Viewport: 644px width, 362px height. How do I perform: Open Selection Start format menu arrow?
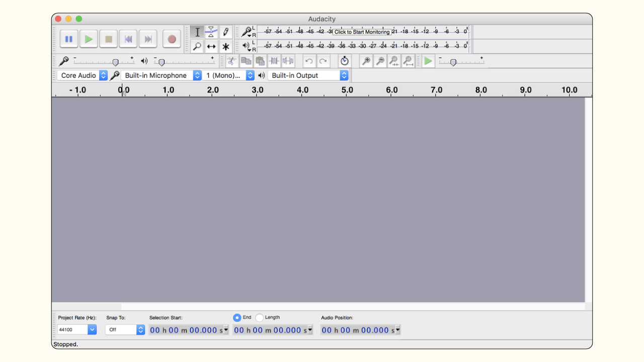226,330
